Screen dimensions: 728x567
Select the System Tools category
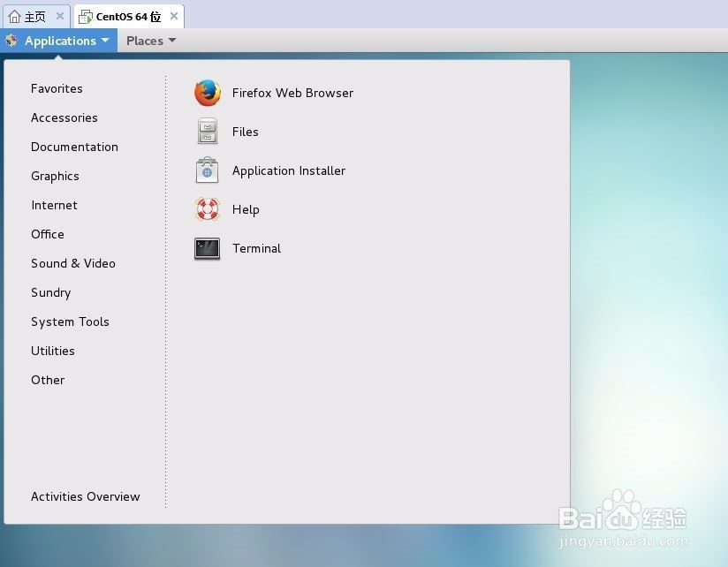(70, 322)
